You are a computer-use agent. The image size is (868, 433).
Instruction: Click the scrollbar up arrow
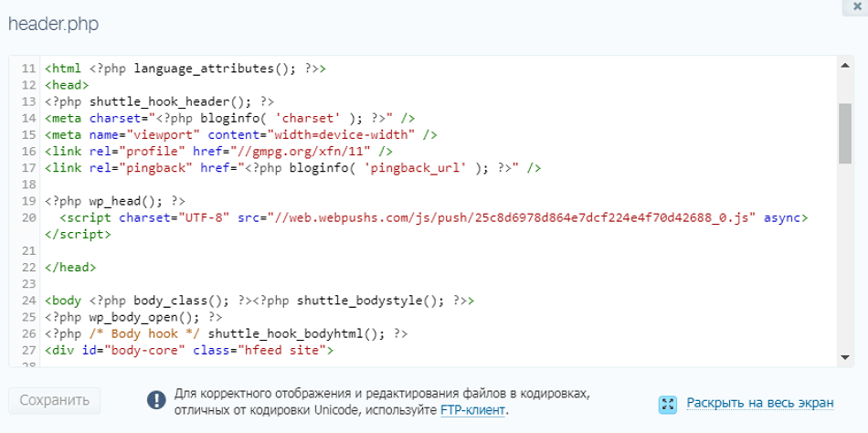point(845,66)
